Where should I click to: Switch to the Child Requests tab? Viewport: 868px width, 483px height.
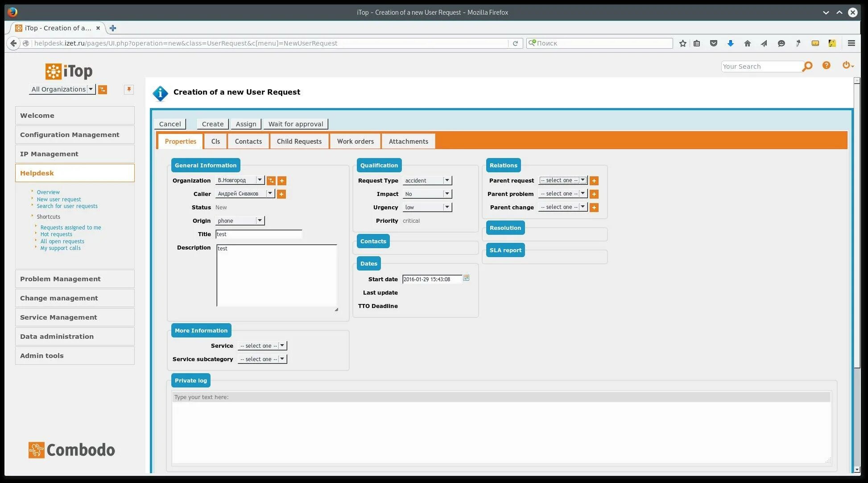click(x=299, y=142)
